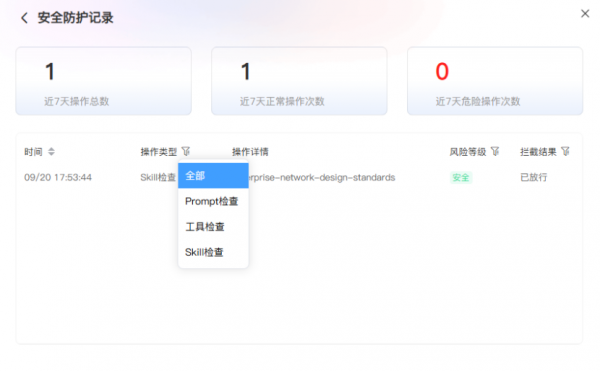
Task: Click the 操作类型 column header label
Action: [x=159, y=152]
